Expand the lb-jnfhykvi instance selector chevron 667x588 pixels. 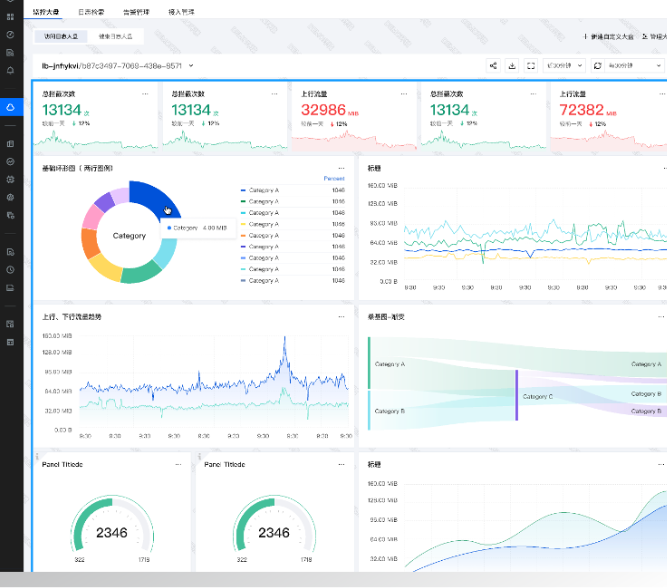point(191,66)
